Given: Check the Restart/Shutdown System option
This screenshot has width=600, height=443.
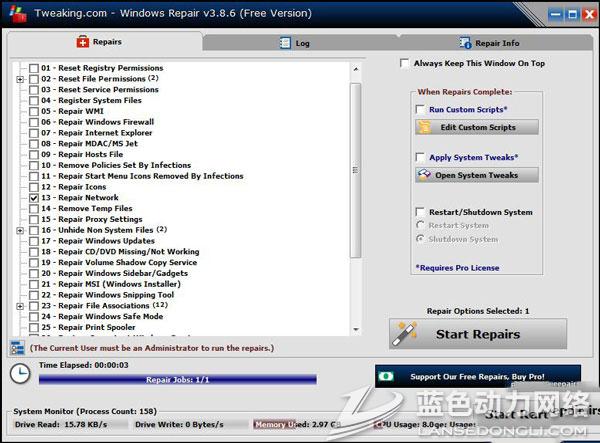Looking at the screenshot, I should pos(420,212).
